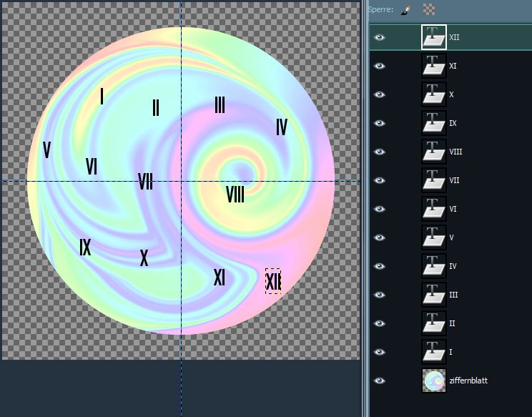Toggle the lock alpha channel checkerboard icon

[x=428, y=9]
